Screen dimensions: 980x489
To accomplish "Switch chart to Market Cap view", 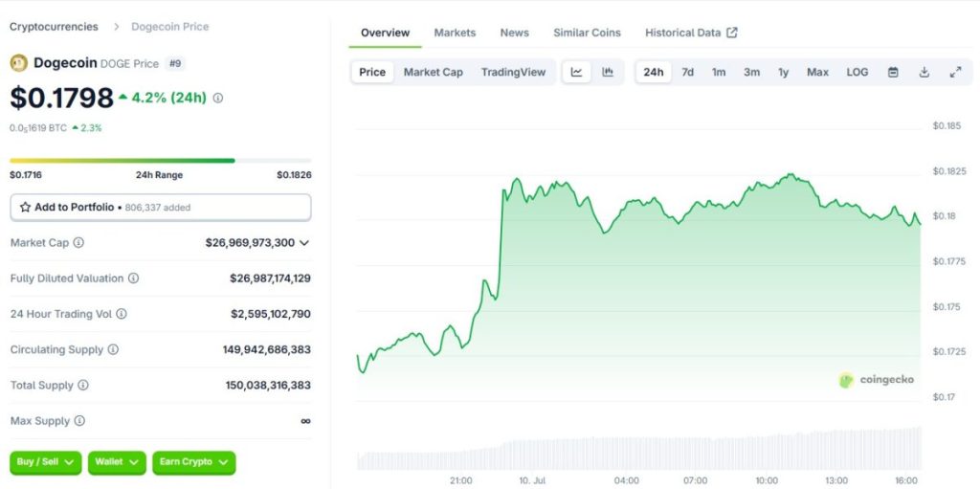I will 433,72.
